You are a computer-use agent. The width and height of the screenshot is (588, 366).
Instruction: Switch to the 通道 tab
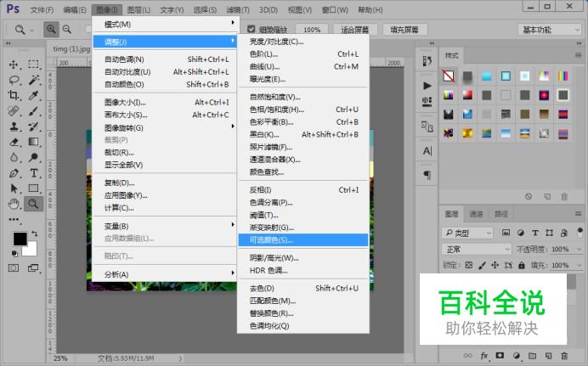(x=476, y=214)
